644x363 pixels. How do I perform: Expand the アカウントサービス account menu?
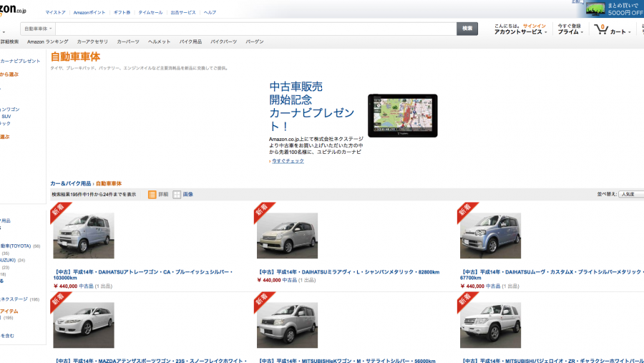pos(520,32)
